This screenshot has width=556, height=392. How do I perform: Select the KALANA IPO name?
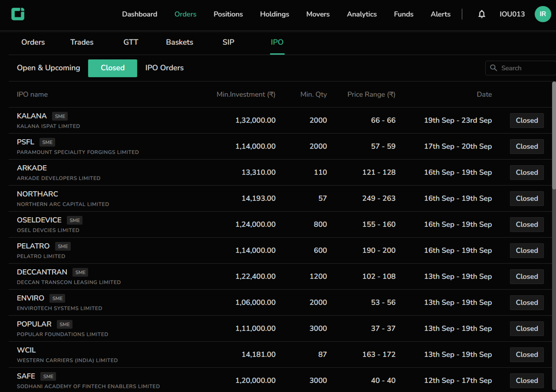point(32,116)
